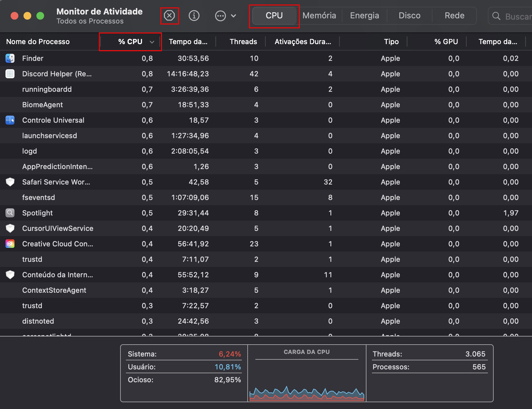
Task: Click the Discord Helper process icon
Action: (x=10, y=74)
